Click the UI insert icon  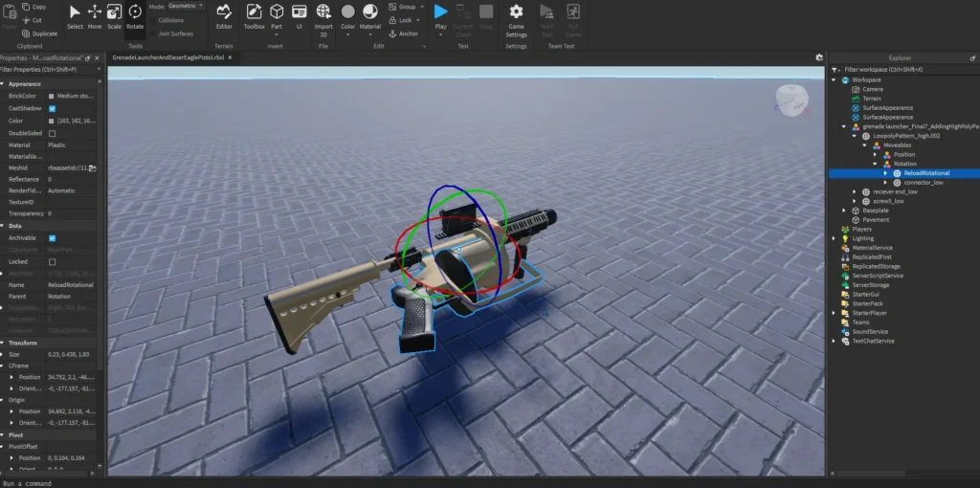(x=299, y=15)
